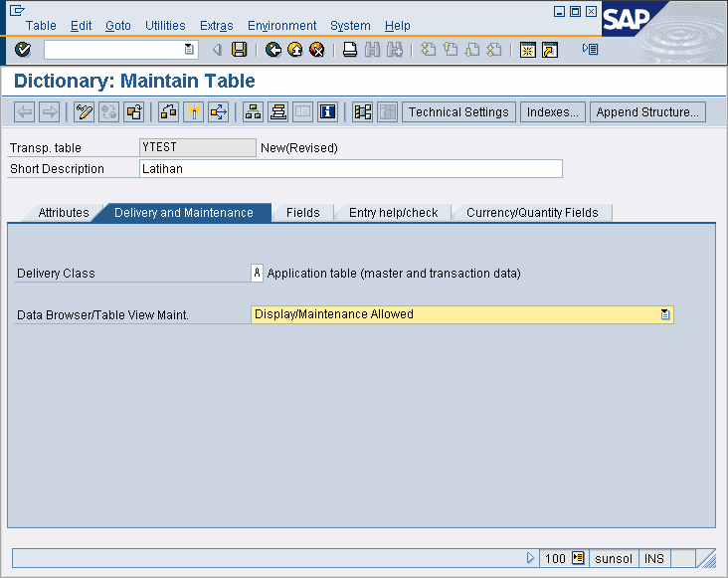The width and height of the screenshot is (728, 578).
Task: Click the Check object icon
Action: [x=168, y=111]
